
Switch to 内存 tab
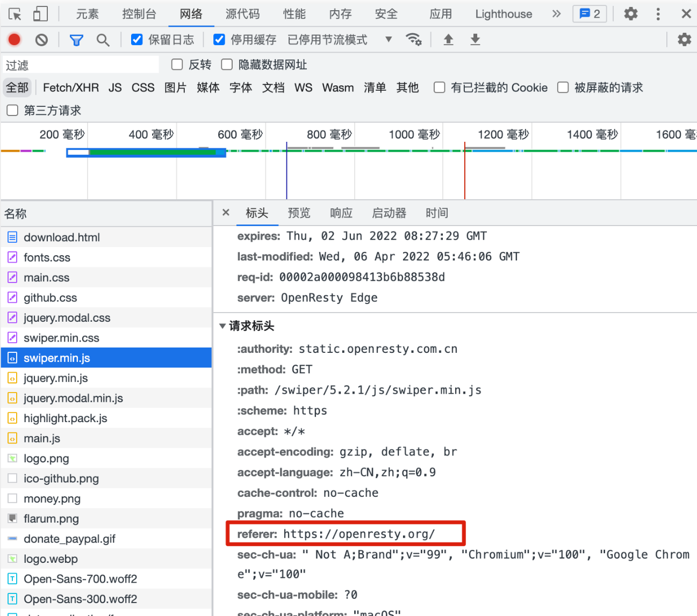click(x=340, y=14)
